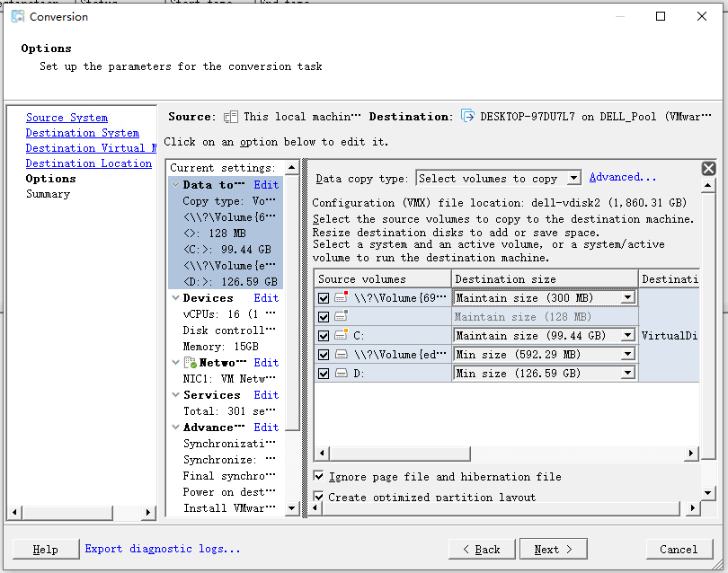Click the D: drive disk icon
The height and width of the screenshot is (573, 728).
342,373
